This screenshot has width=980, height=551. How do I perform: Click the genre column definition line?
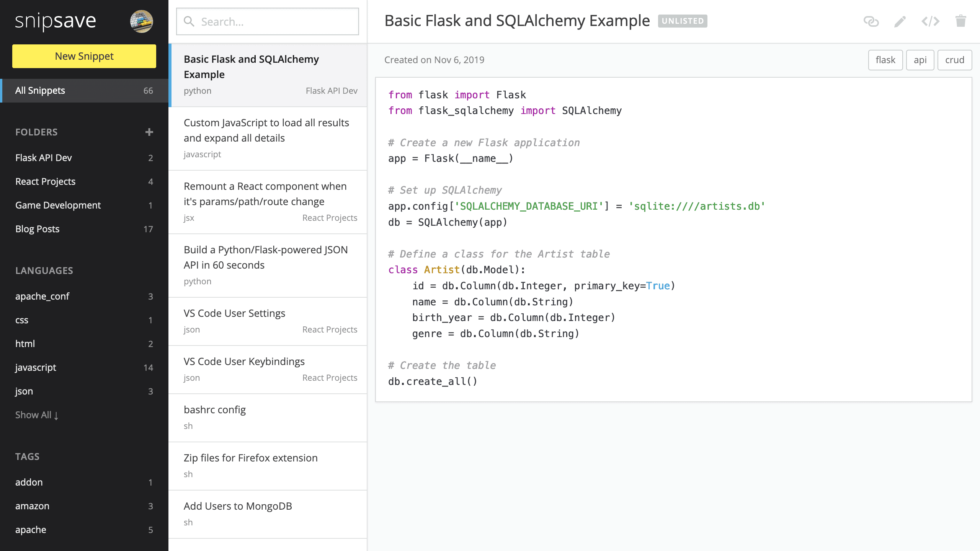click(x=496, y=334)
